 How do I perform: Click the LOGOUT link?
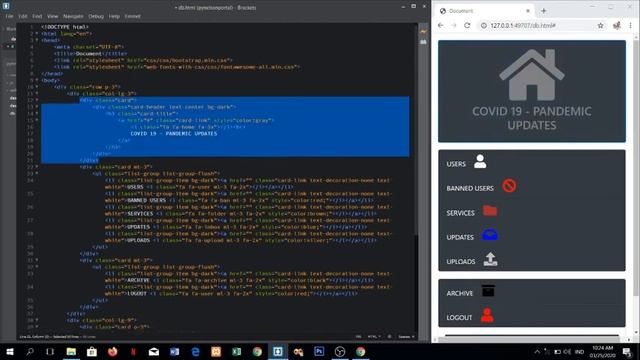click(459, 318)
